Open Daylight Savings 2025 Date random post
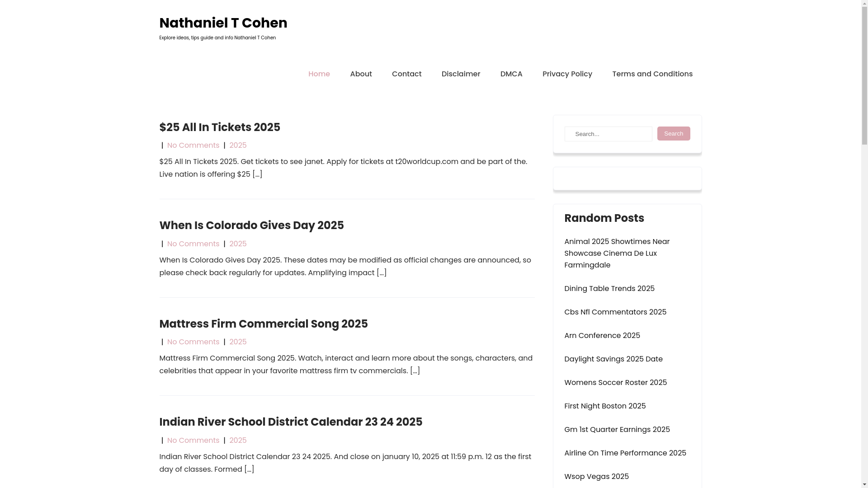 click(613, 359)
